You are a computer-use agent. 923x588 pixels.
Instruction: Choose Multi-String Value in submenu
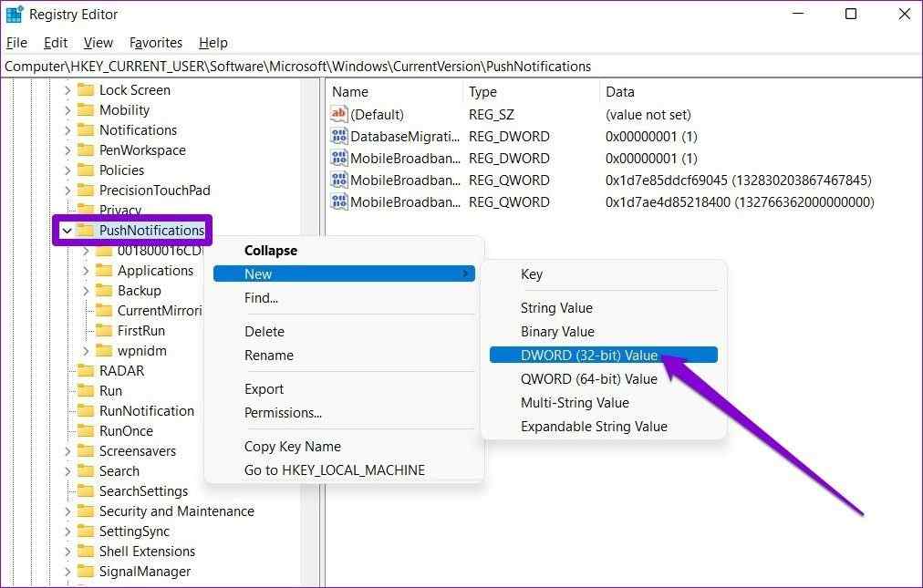click(604, 403)
